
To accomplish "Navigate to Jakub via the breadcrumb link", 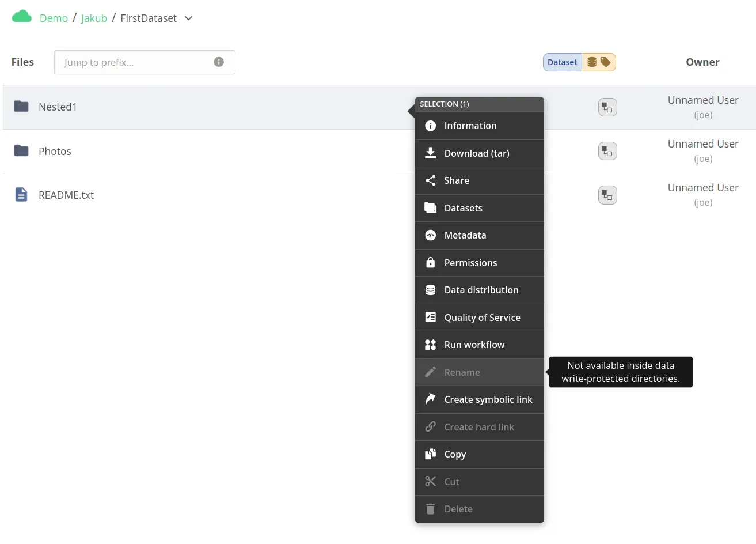I will [x=94, y=18].
